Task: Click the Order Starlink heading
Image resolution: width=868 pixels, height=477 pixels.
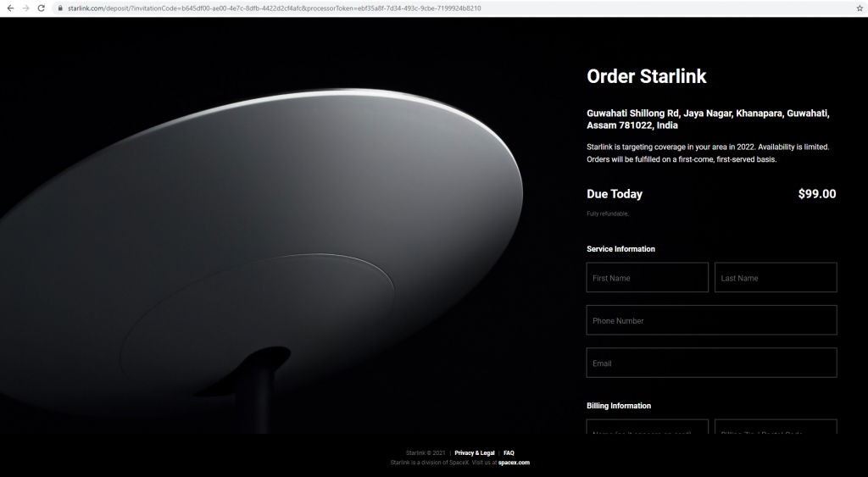Action: coord(647,76)
